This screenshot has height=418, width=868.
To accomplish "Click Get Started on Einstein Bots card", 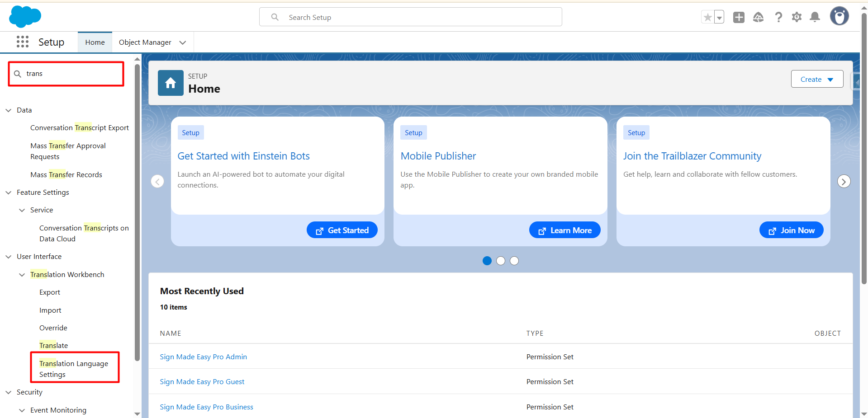I will click(342, 230).
